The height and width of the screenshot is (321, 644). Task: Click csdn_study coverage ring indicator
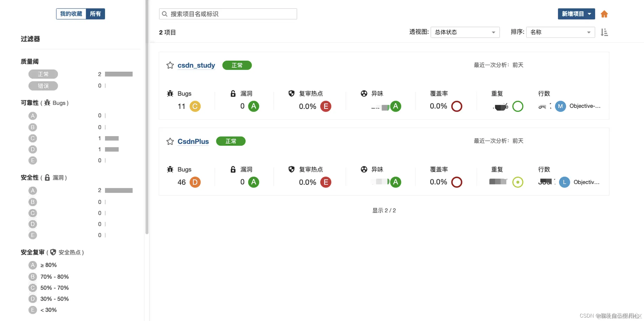pos(457,106)
